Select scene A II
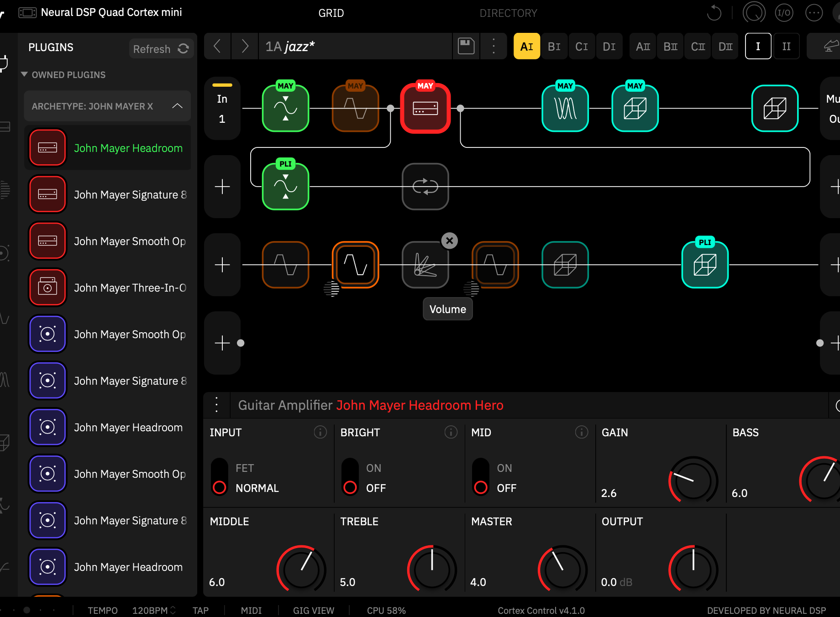Viewport: 840px width, 617px height. click(643, 46)
